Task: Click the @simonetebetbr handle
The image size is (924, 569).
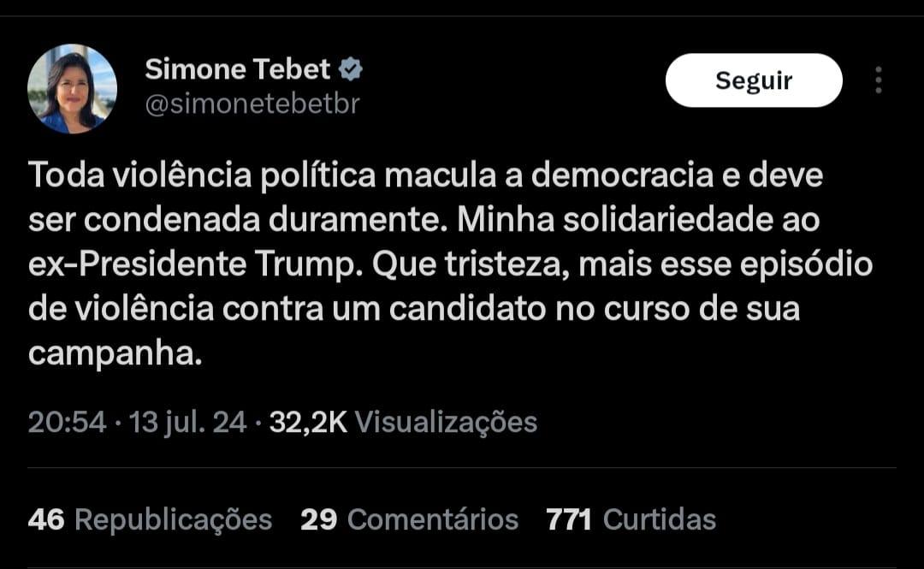Action: point(252,104)
